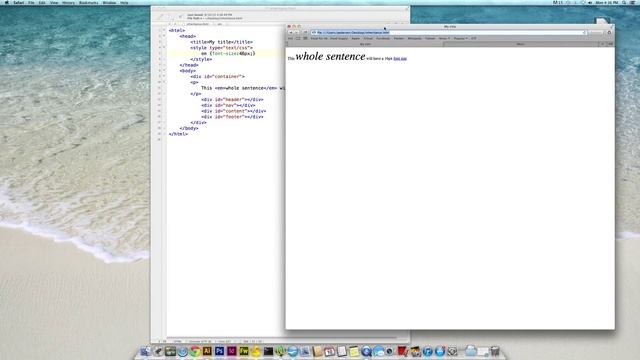
Task: Open the Twitter bookmark in Safari's bookmarks bar
Action: click(430, 38)
